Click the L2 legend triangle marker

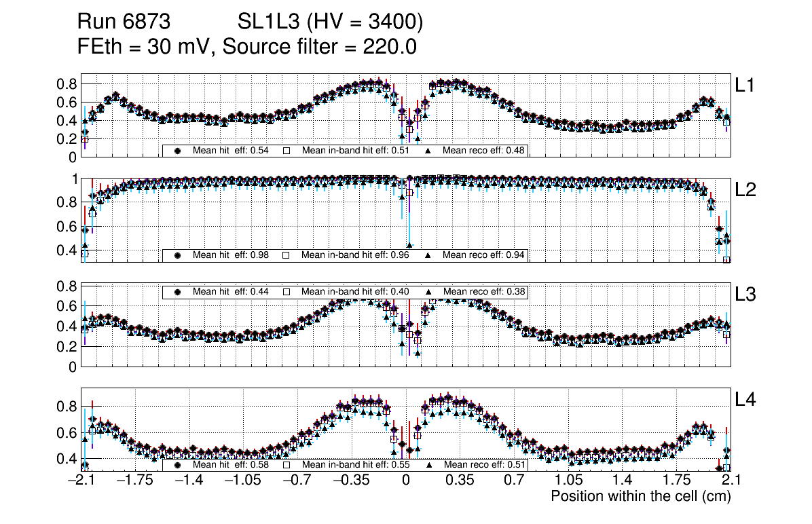tap(429, 255)
